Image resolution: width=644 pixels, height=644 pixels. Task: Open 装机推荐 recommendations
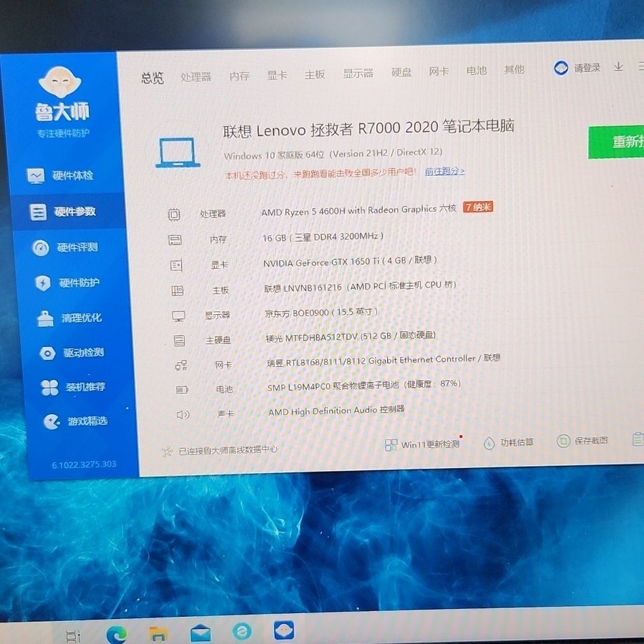coord(73,387)
